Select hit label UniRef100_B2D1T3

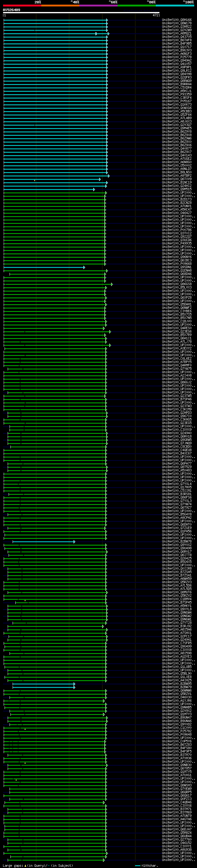pos(177,200)
